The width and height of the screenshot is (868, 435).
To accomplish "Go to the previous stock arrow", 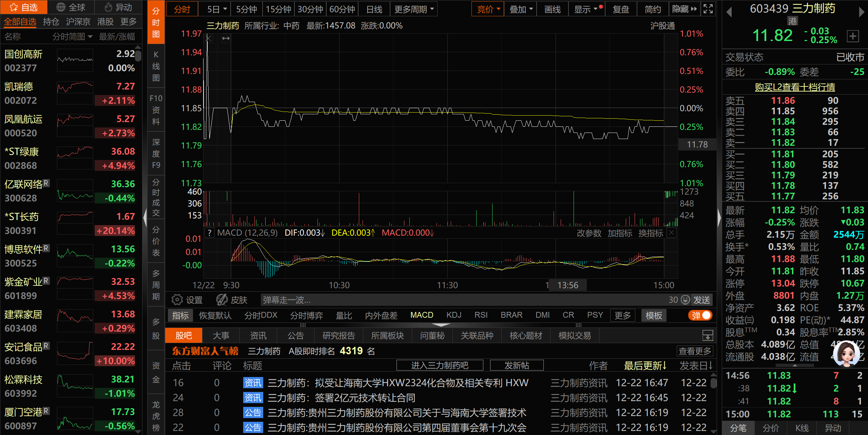I will click(x=729, y=12).
